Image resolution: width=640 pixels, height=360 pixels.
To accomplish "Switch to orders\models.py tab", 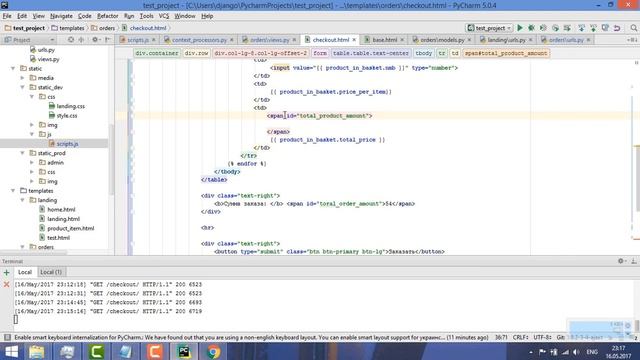I will coord(442,40).
